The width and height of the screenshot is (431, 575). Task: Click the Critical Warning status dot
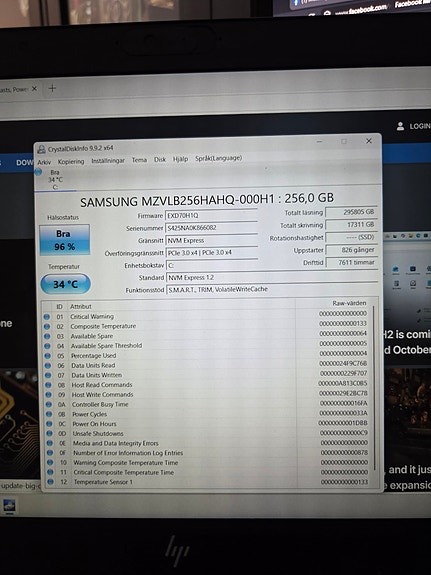[47, 316]
